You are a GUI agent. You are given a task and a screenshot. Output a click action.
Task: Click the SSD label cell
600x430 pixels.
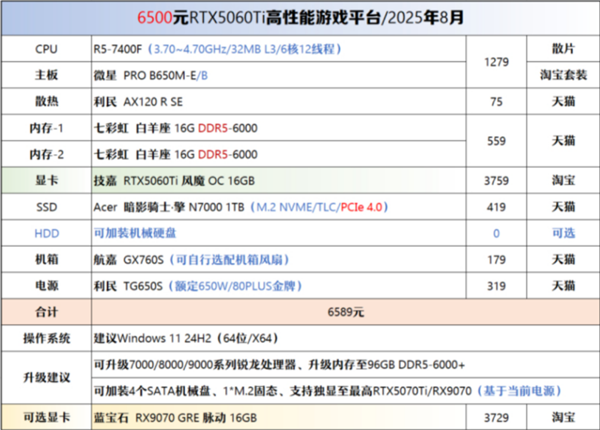pyautogui.click(x=46, y=207)
